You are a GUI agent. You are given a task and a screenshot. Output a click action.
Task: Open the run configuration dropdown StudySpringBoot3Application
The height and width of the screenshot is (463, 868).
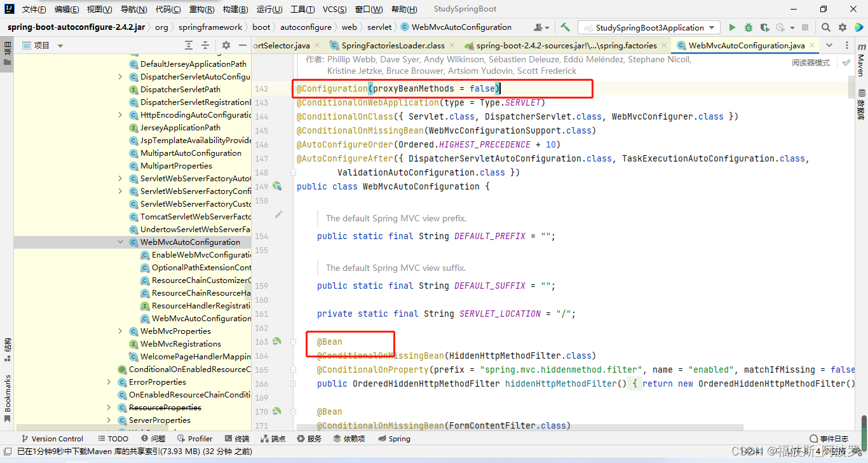[x=649, y=27]
